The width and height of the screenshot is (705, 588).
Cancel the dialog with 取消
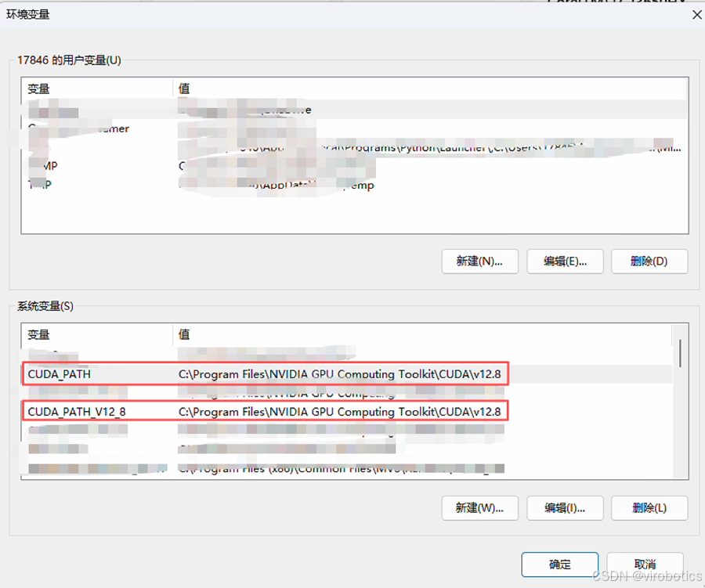[645, 565]
